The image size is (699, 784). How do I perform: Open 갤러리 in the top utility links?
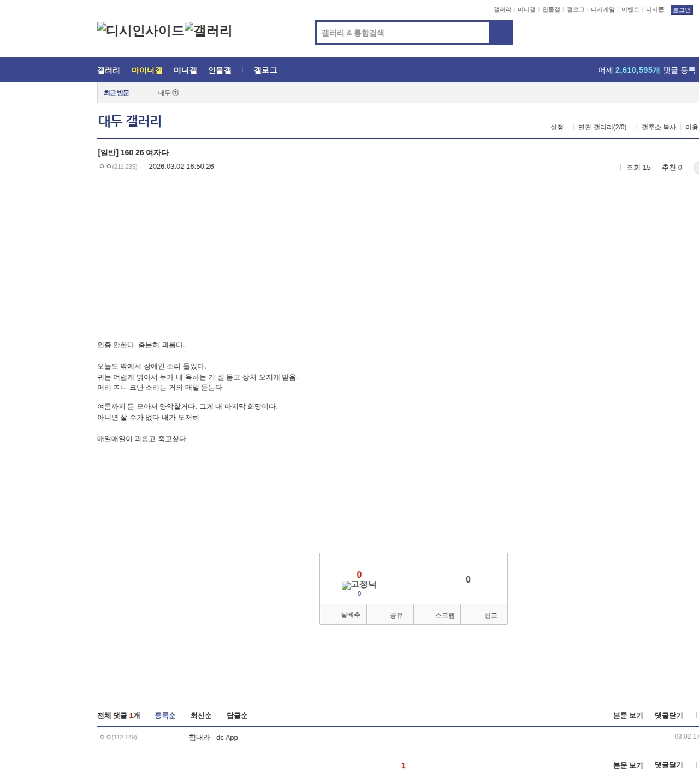(x=502, y=10)
